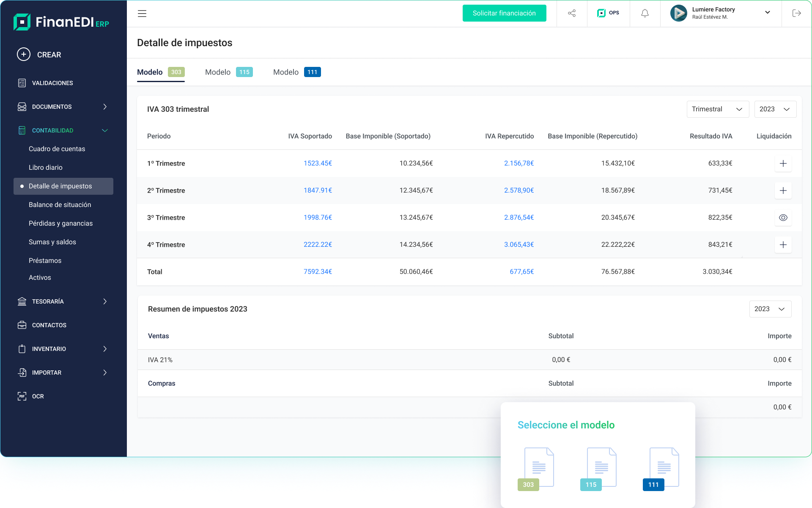This screenshot has width=812, height=508.
Task: Click the share icon in the top bar
Action: point(571,13)
